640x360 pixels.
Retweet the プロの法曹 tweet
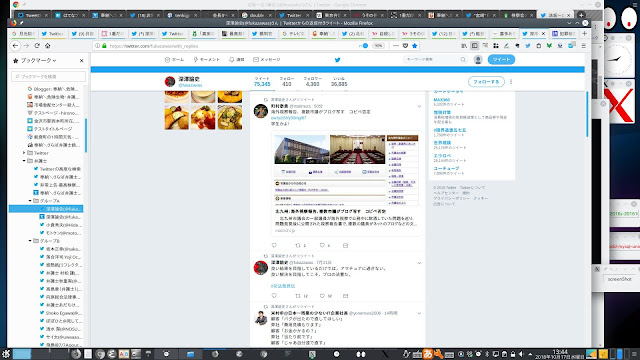[298, 296]
